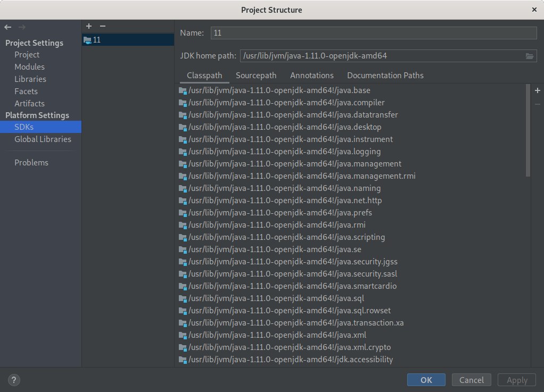Open the Annotations tab

tap(312, 76)
